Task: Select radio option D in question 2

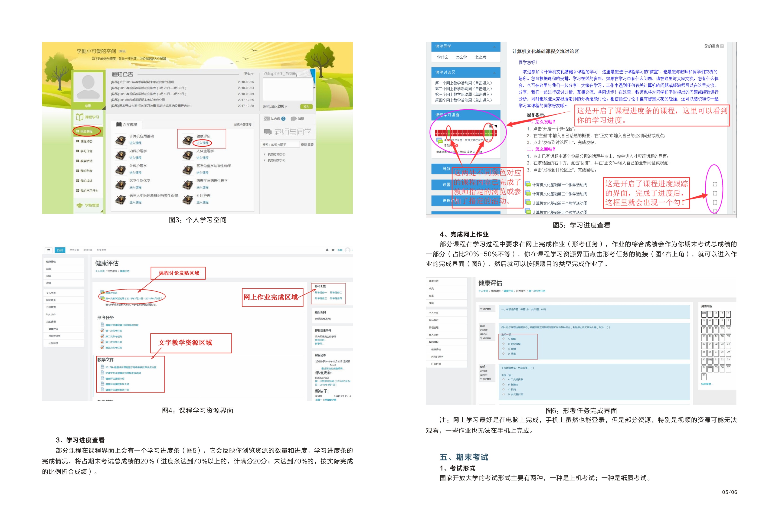Action: [x=504, y=394]
